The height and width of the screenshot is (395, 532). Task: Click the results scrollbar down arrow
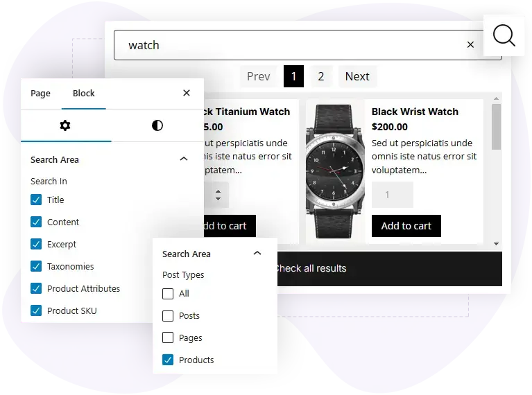pyautogui.click(x=497, y=244)
